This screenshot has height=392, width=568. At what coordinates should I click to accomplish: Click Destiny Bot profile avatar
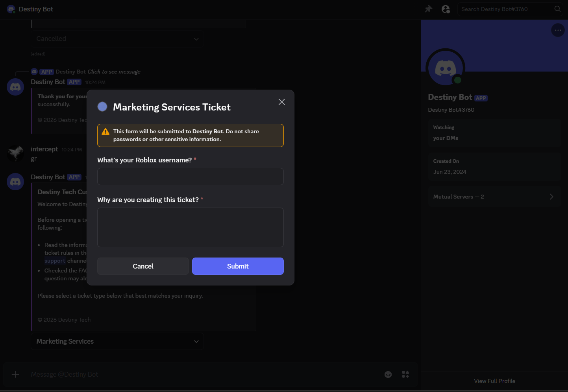[x=446, y=68]
